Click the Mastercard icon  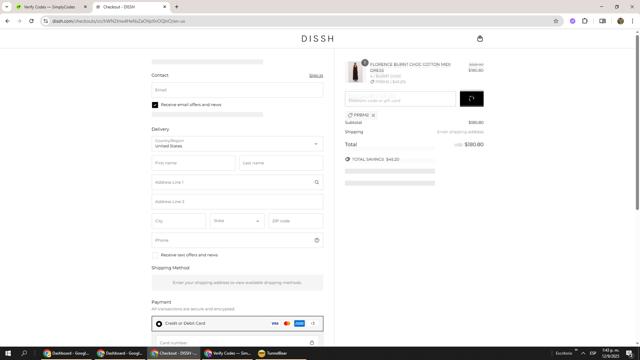(x=287, y=323)
